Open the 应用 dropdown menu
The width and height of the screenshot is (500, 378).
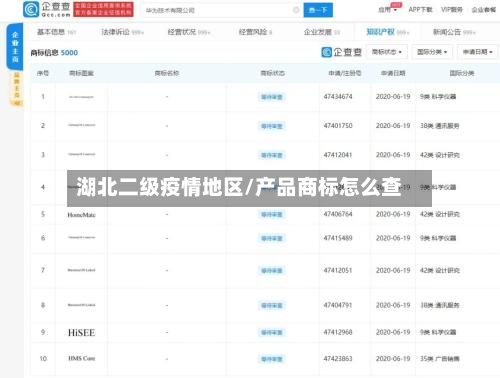[x=388, y=10]
